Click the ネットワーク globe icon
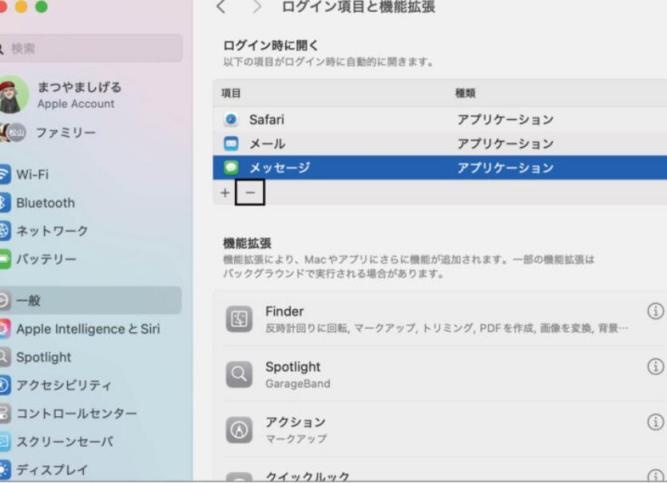This screenshot has width=667, height=483. click(4, 231)
